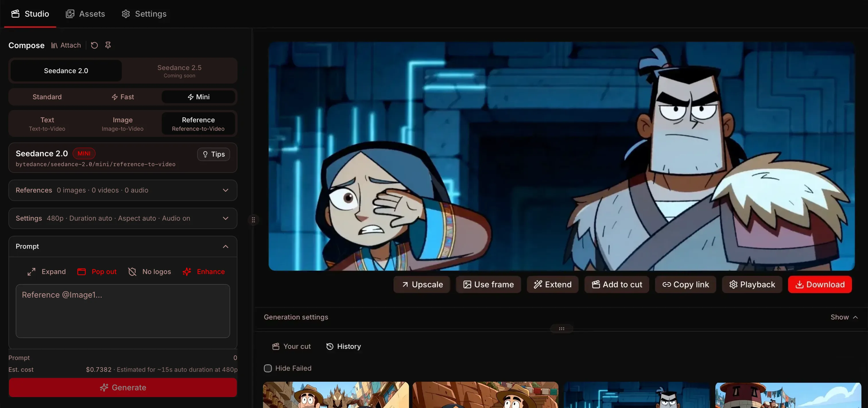Select Text-to-Video mode
This screenshot has width=868, height=408.
click(47, 124)
